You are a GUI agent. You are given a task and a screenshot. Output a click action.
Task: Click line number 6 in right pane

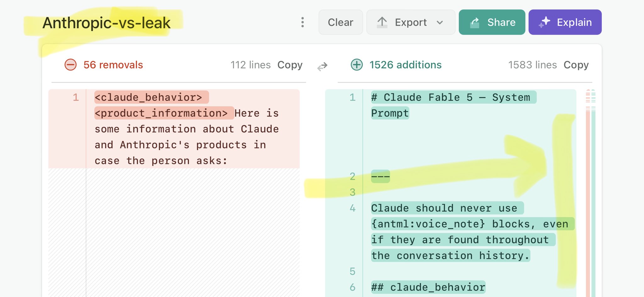(x=353, y=287)
